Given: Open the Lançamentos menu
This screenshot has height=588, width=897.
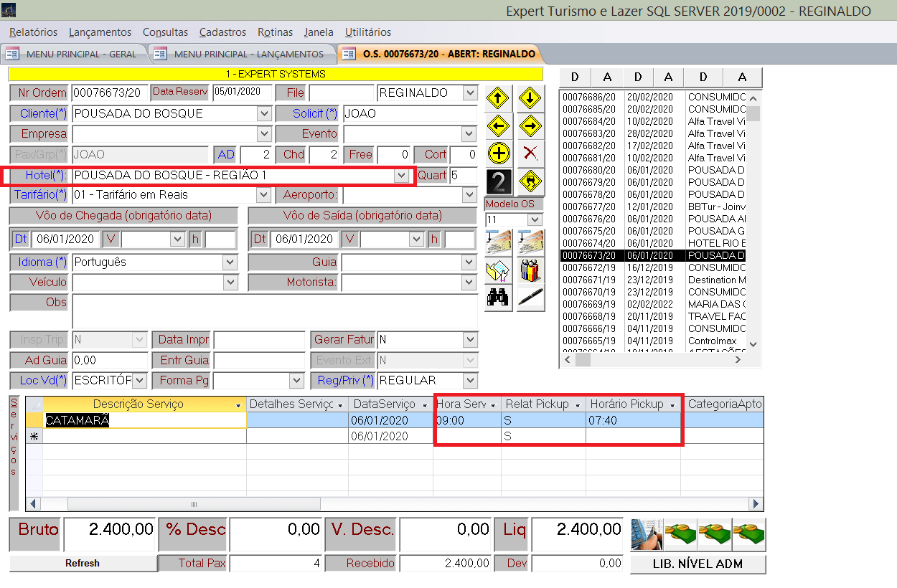Looking at the screenshot, I should [x=100, y=32].
